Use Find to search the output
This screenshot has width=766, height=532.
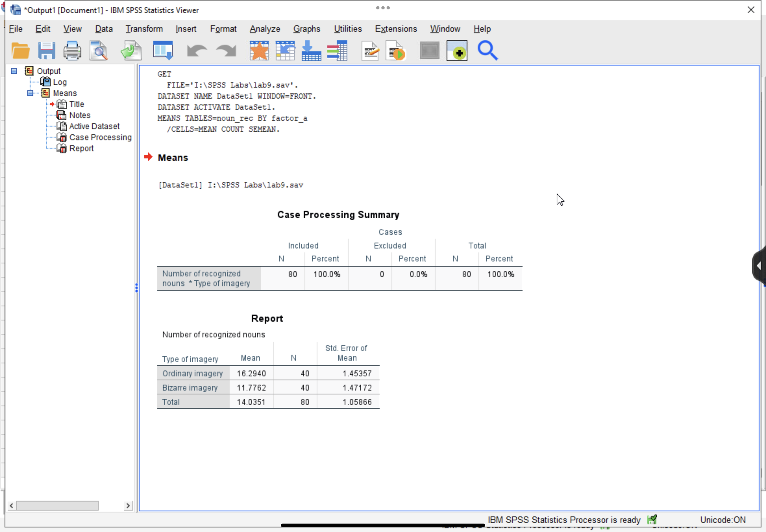[x=488, y=50]
